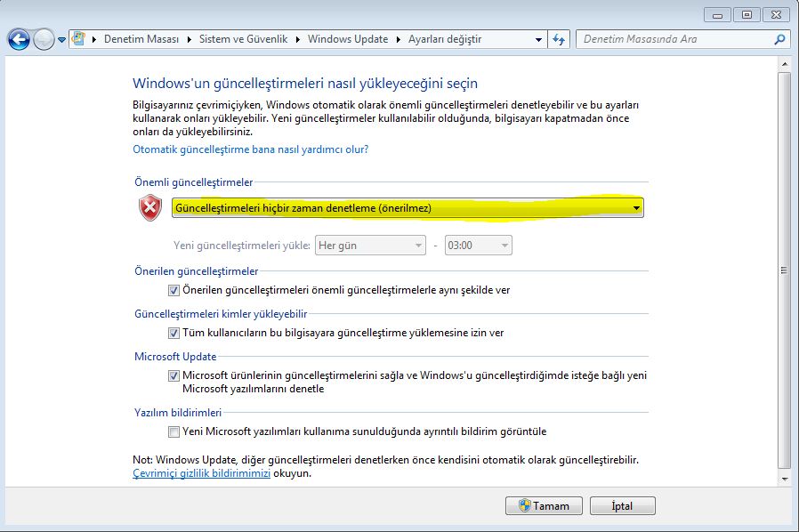The width and height of the screenshot is (799, 532).
Task: Open the important updates dropdown
Action: (x=407, y=208)
